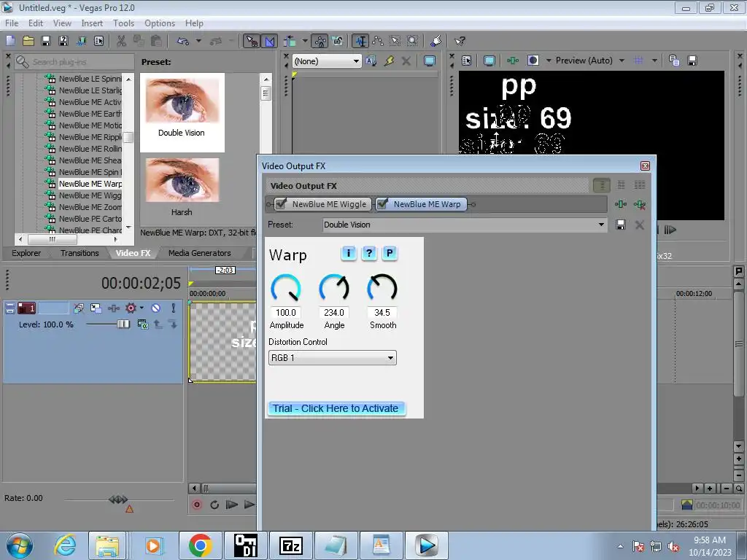Click the Split Screen View icon in preview
The image size is (747, 560).
[533, 61]
